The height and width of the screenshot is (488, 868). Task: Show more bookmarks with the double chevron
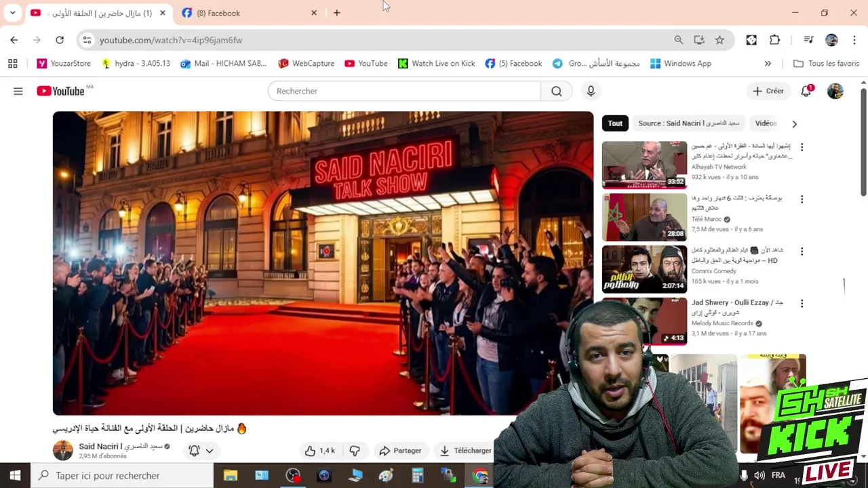[768, 64]
